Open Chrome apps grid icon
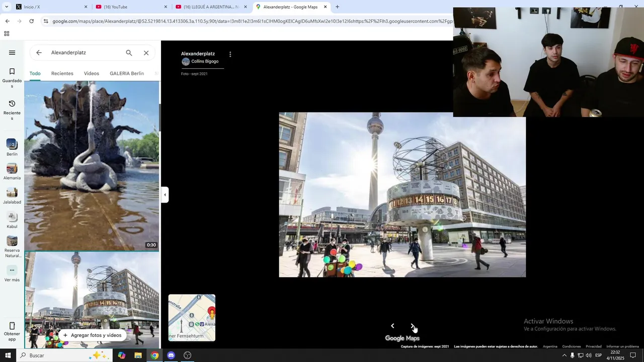This screenshot has height=362, width=644. pos(7,34)
